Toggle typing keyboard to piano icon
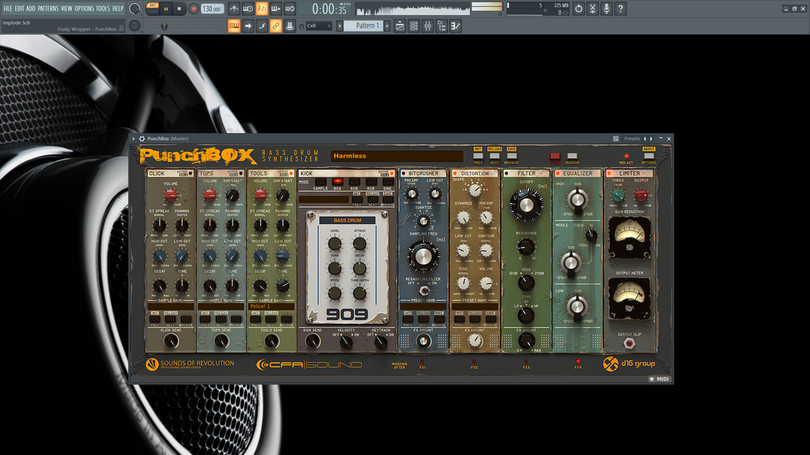The height and width of the screenshot is (455, 810). (234, 26)
